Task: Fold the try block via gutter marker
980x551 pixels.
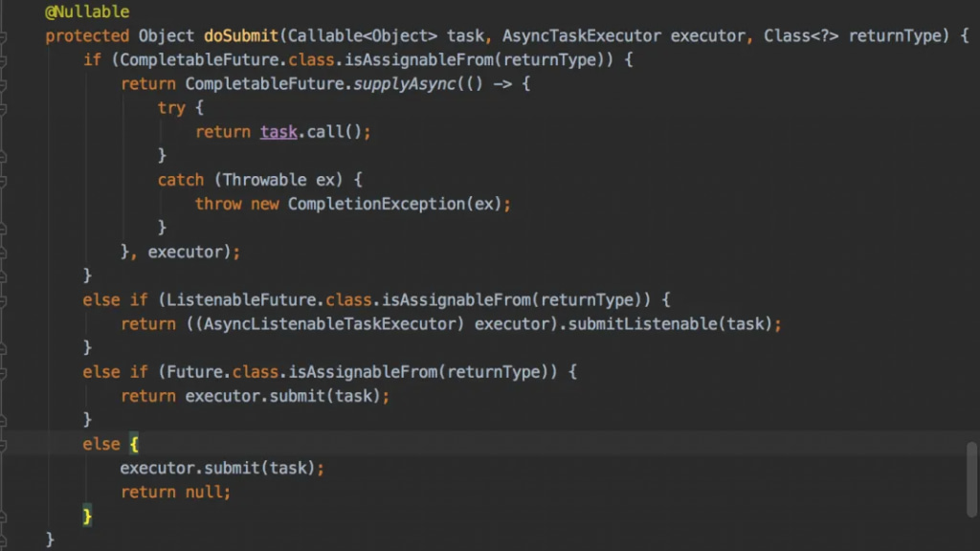Action: (4, 108)
